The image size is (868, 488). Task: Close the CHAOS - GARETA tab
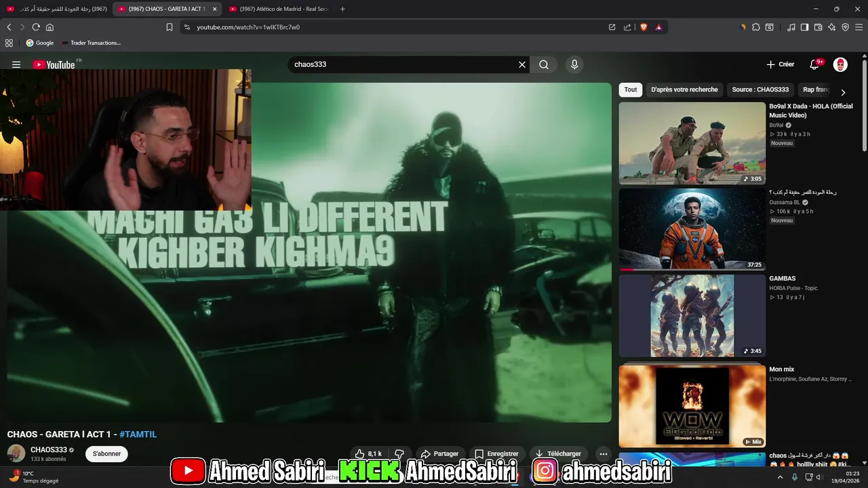(214, 9)
